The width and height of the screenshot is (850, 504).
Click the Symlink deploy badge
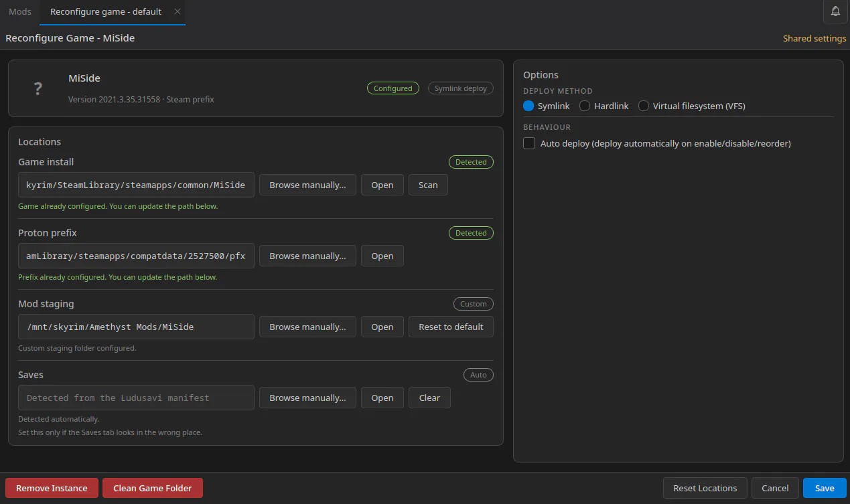coord(461,88)
